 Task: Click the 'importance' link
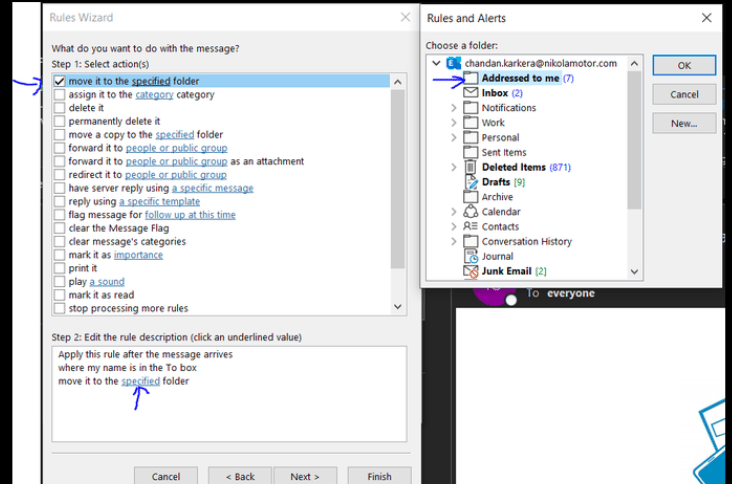(138, 255)
